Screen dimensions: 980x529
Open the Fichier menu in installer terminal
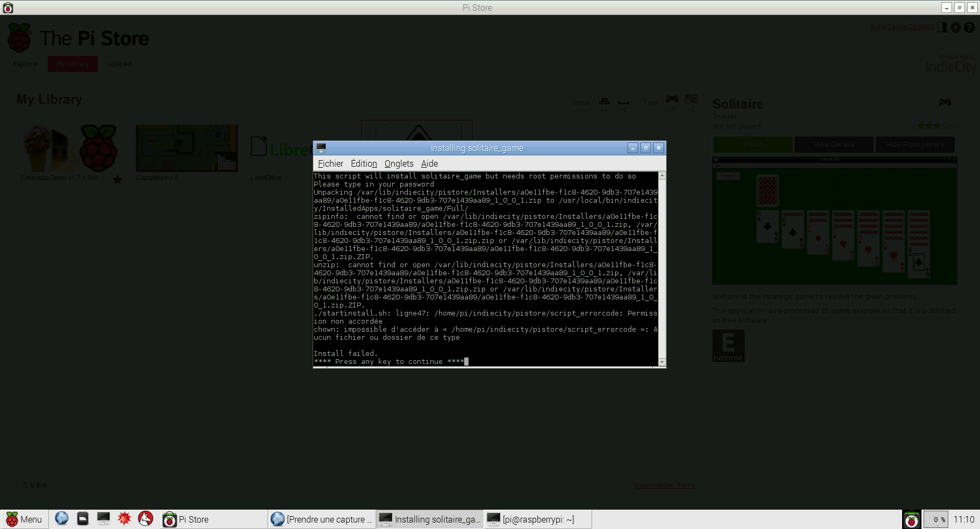point(330,163)
